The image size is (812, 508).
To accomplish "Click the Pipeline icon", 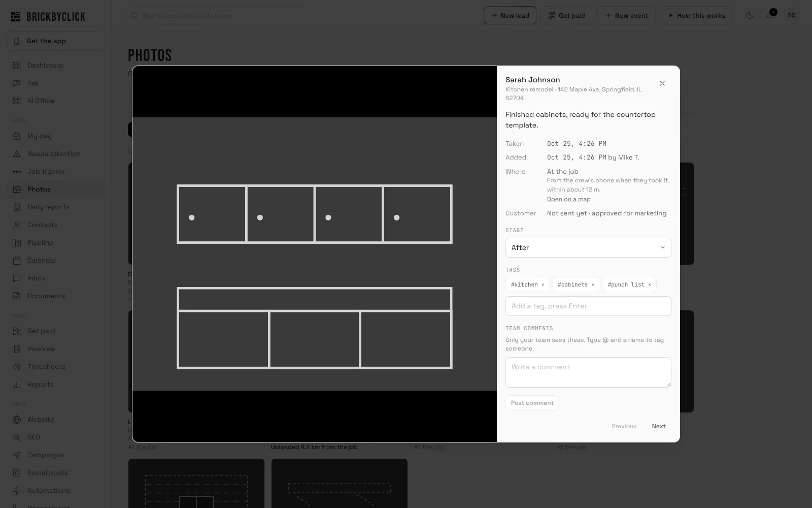I will coord(17,243).
